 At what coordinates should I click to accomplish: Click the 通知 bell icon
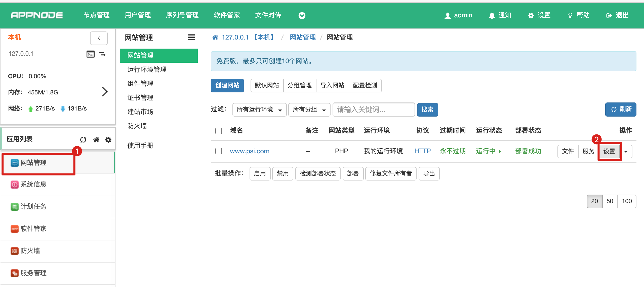pos(492,16)
